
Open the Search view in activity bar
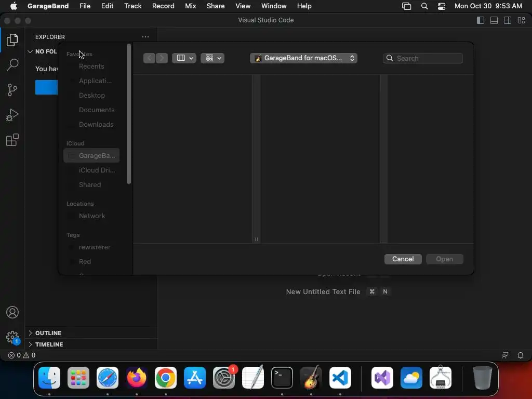coord(12,65)
